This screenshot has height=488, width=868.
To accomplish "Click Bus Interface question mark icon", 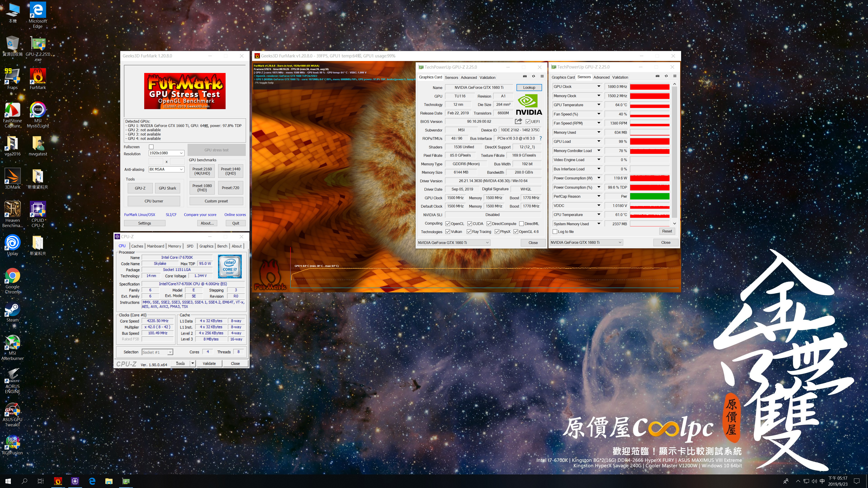I will [x=540, y=138].
